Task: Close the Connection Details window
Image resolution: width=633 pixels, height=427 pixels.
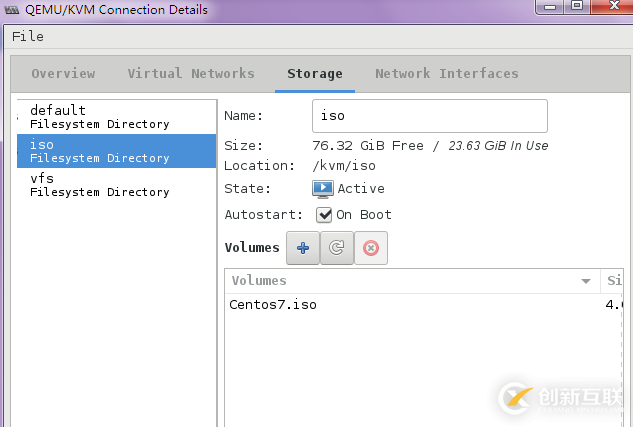Action: pos(614,6)
